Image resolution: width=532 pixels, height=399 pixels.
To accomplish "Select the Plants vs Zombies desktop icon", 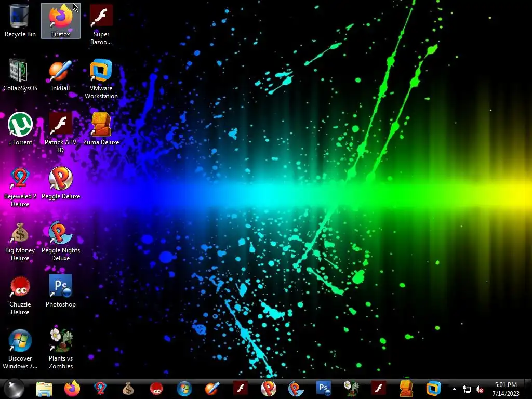I will click(x=60, y=349).
